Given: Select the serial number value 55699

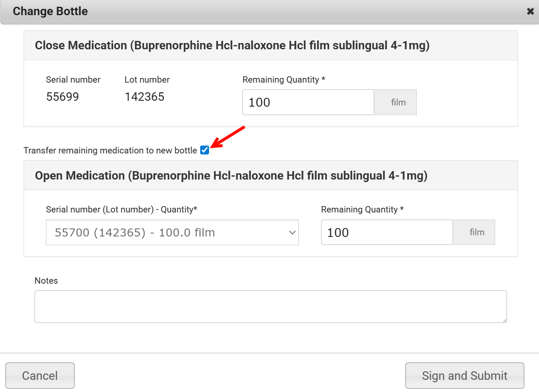Looking at the screenshot, I should [62, 97].
